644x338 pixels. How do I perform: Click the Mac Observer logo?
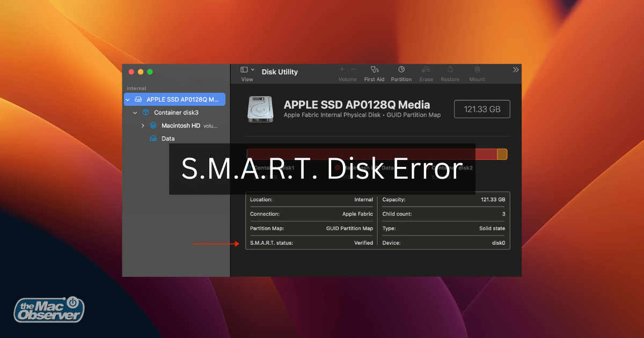[49, 310]
